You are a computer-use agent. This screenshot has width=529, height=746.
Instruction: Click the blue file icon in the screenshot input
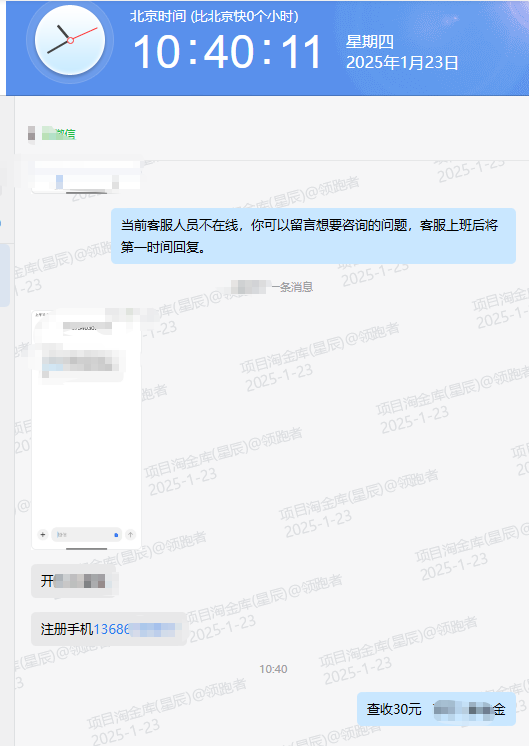[116, 535]
